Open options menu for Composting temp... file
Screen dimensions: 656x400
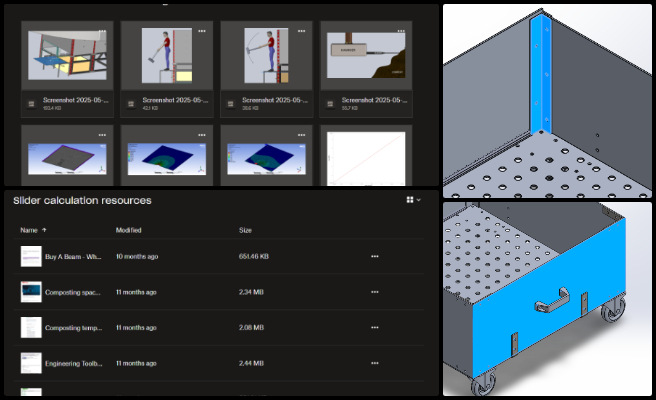tap(374, 328)
